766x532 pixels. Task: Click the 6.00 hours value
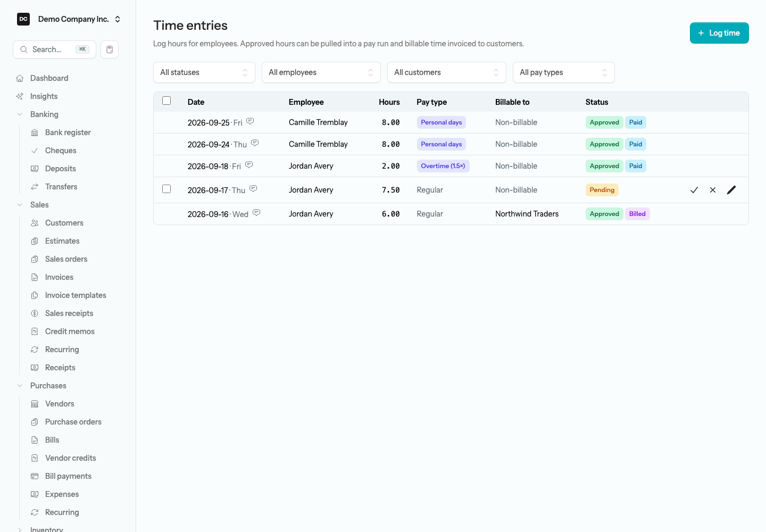point(391,214)
